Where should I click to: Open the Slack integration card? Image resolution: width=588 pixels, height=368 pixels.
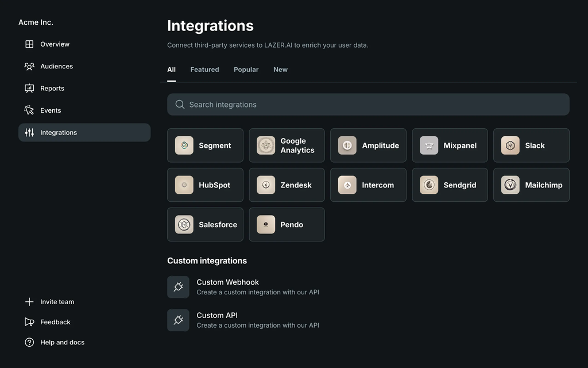pyautogui.click(x=531, y=145)
